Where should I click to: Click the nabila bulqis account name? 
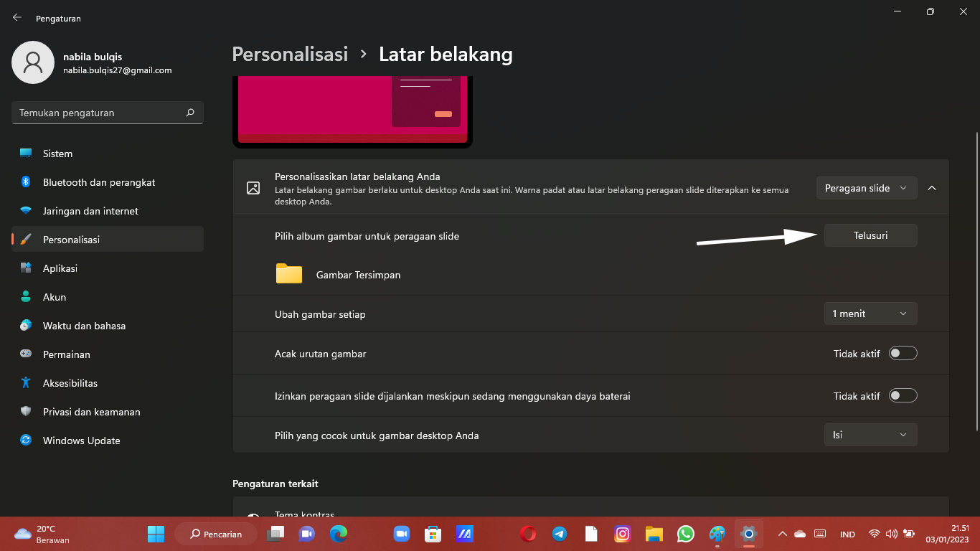coord(93,57)
